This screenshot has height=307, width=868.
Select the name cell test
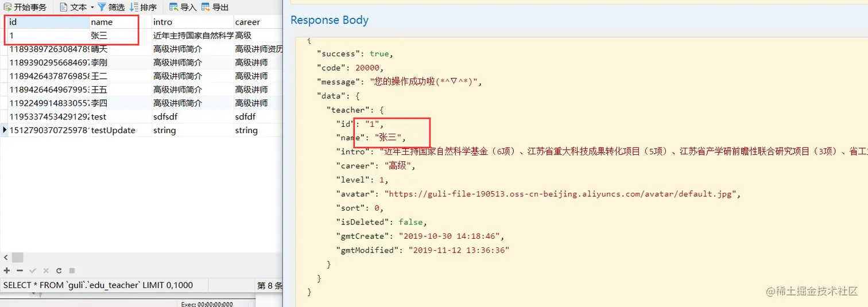point(120,116)
